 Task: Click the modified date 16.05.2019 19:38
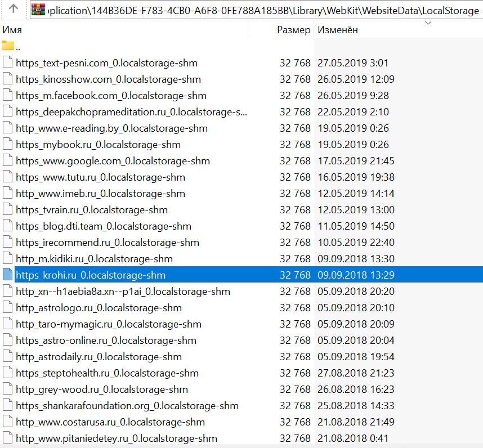pos(356,177)
